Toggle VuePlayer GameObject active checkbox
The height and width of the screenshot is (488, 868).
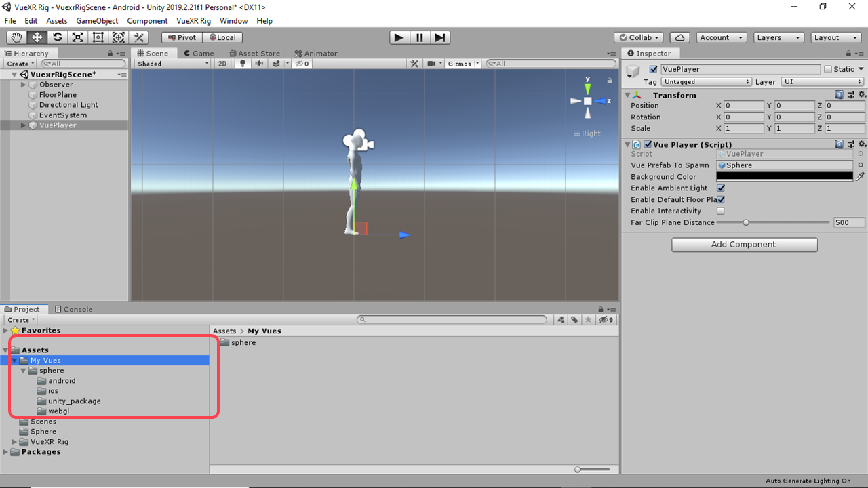click(654, 69)
